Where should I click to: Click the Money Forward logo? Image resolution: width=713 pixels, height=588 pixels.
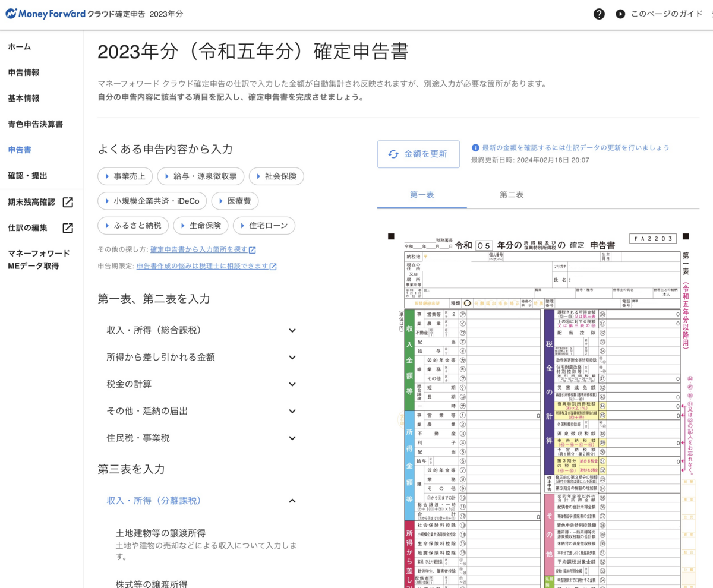click(x=45, y=13)
